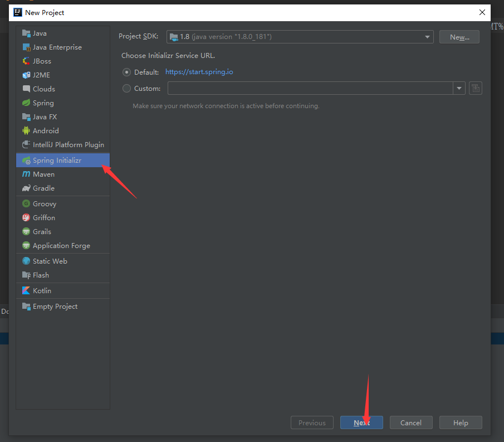Click the Empty Project folder icon
Viewport: 504px width, 442px height.
[x=26, y=306]
